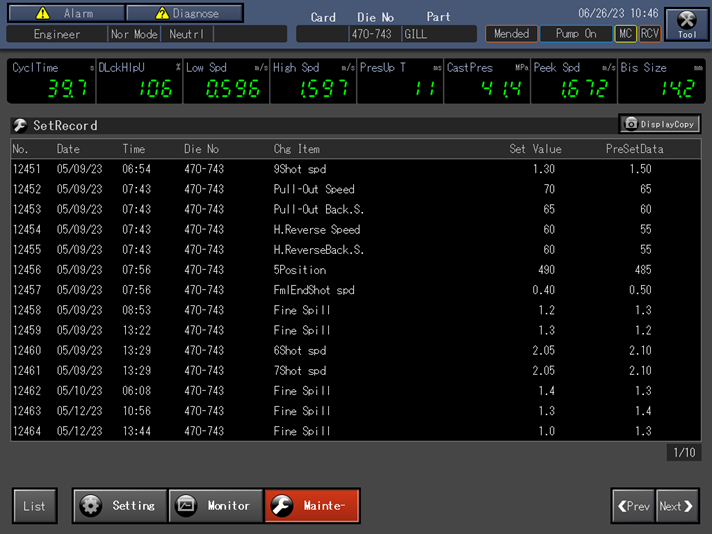
Task: Select the Nor Mode field
Action: pyautogui.click(x=134, y=34)
